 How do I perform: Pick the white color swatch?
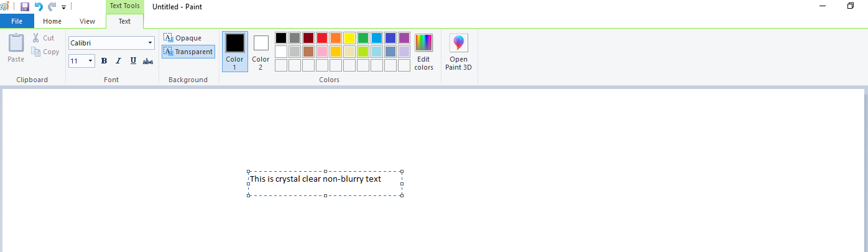[x=281, y=52]
